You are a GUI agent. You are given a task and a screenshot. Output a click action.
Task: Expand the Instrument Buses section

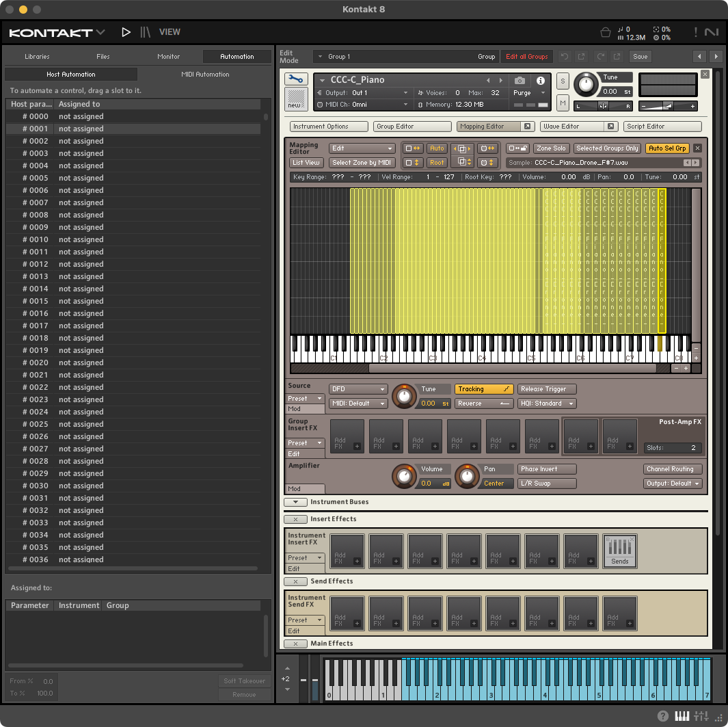click(295, 502)
